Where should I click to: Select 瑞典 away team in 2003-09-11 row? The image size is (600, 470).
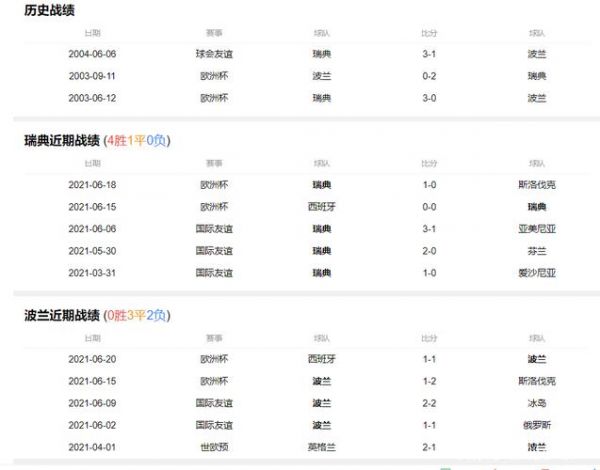point(537,76)
